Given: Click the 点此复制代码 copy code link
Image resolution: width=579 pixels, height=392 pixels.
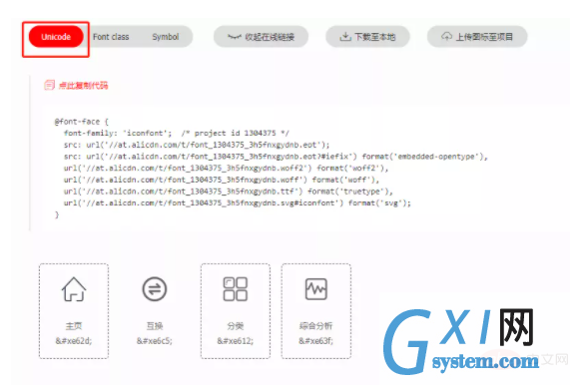Looking at the screenshot, I should point(84,85).
